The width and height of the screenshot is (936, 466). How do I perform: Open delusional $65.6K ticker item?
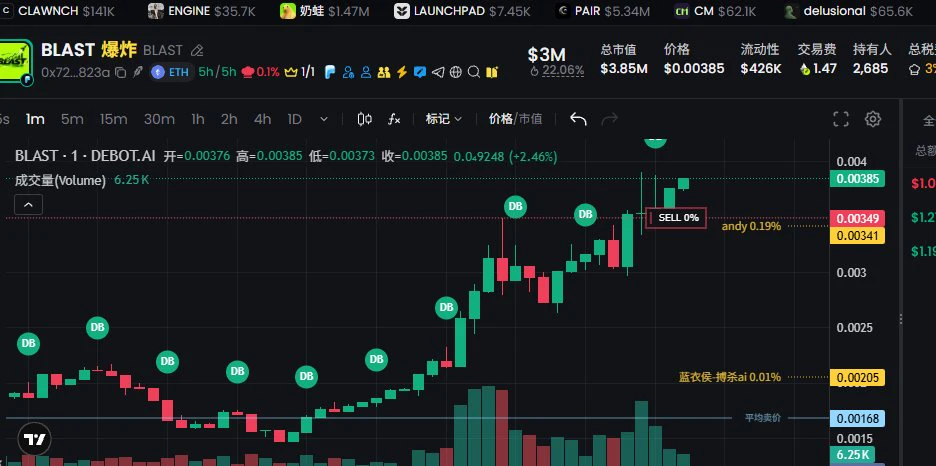tap(848, 11)
